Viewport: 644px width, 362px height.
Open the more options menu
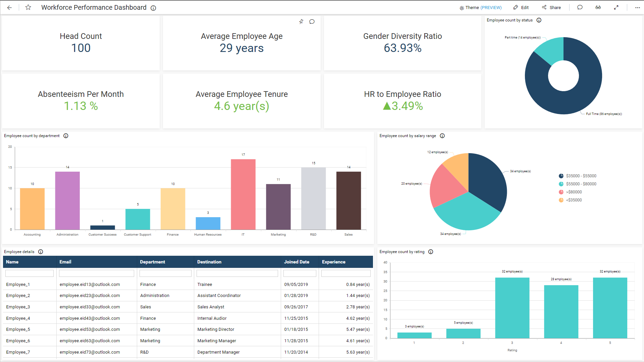(x=638, y=7)
